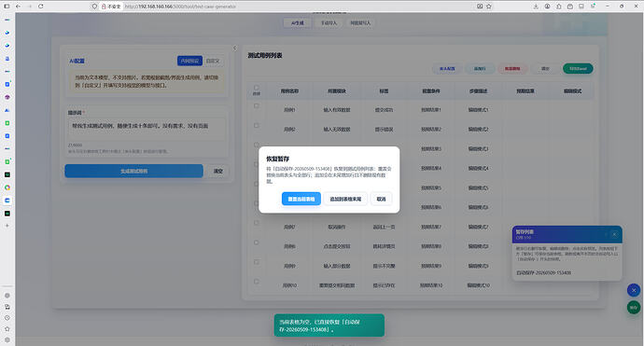Screen dimensions: 644x346
Task: Open the third import tab at top
Action: [x=360, y=23]
